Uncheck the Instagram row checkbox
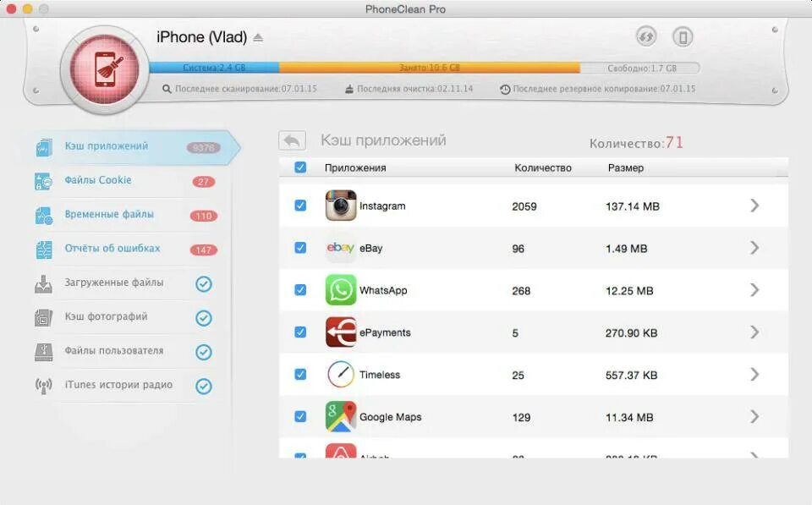This screenshot has width=812, height=505. click(300, 206)
